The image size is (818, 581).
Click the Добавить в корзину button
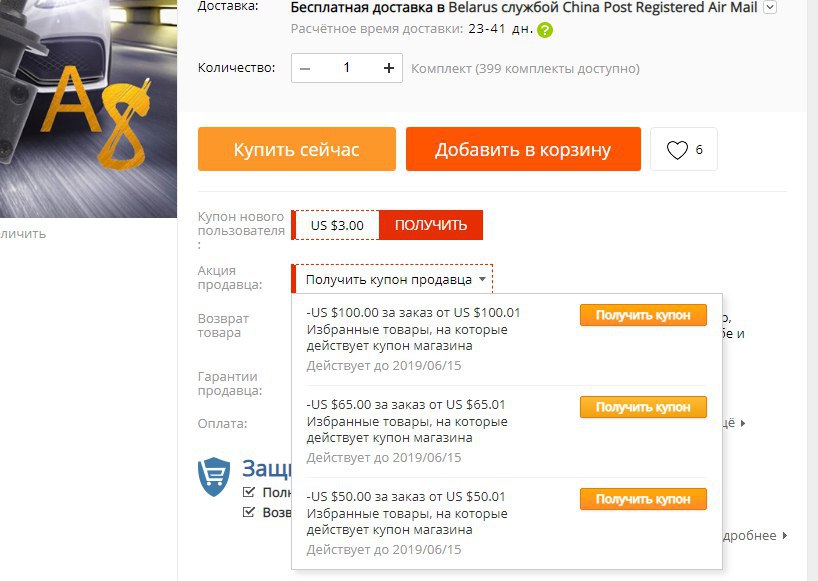coord(523,149)
